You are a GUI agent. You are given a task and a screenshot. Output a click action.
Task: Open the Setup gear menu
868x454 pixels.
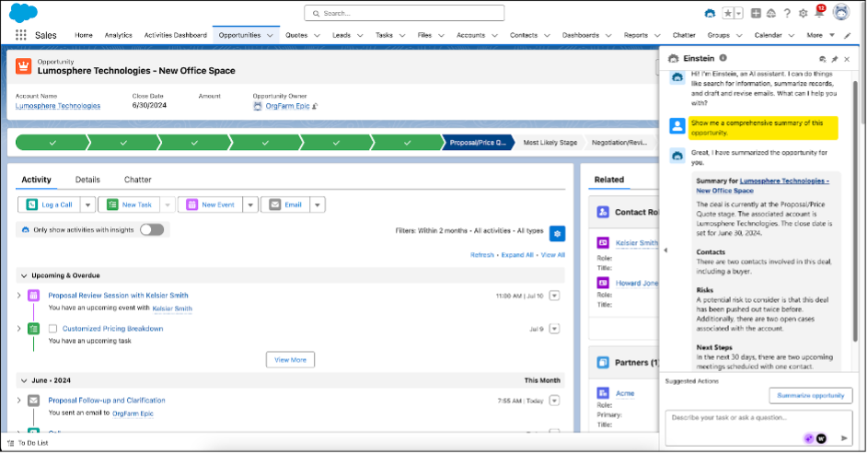[803, 13]
